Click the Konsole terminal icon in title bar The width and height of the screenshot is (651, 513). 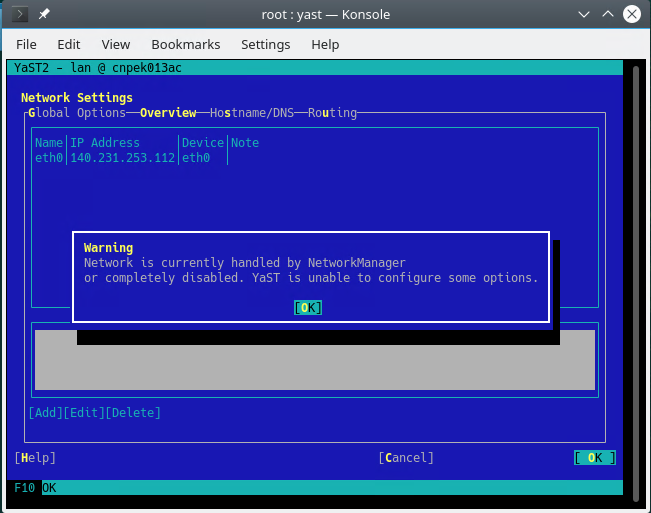pos(20,14)
